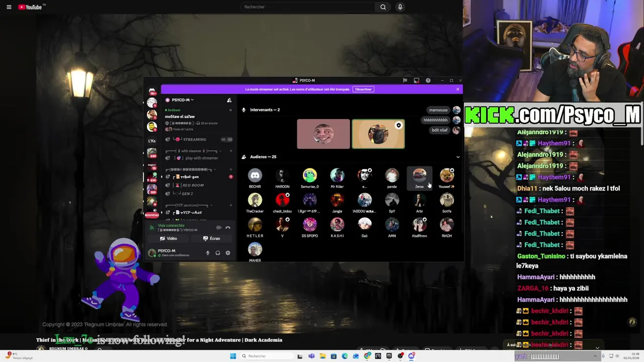
Task: Open the flag icon in the Discord title bar
Action: 405,80
